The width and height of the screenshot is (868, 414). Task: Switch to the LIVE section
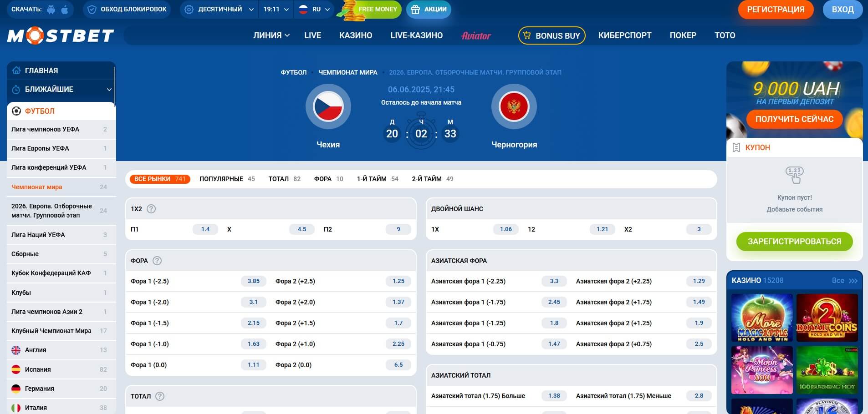coord(312,35)
